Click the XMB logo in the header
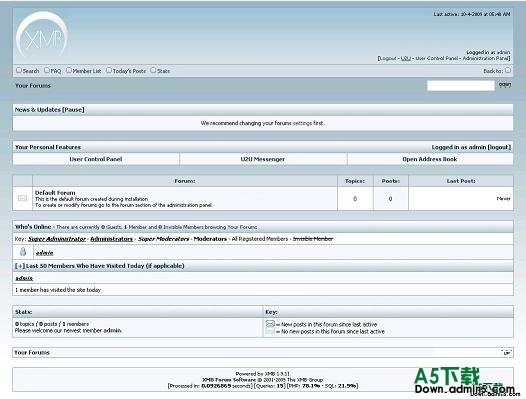The width and height of the screenshot is (526, 399). (42, 35)
